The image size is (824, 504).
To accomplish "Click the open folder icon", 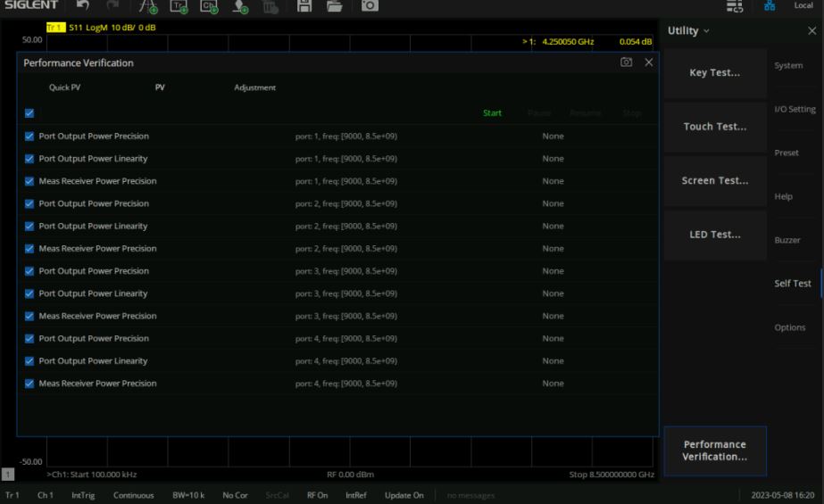I will coord(335,8).
